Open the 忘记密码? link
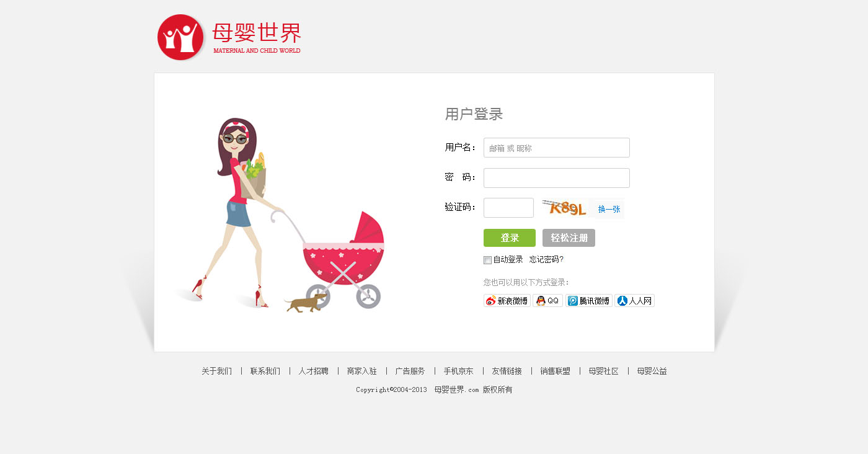 point(546,260)
